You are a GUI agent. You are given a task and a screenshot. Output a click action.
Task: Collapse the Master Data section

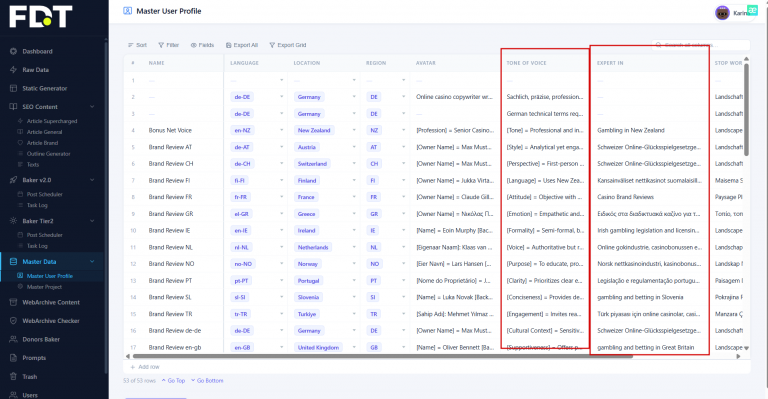click(92, 261)
